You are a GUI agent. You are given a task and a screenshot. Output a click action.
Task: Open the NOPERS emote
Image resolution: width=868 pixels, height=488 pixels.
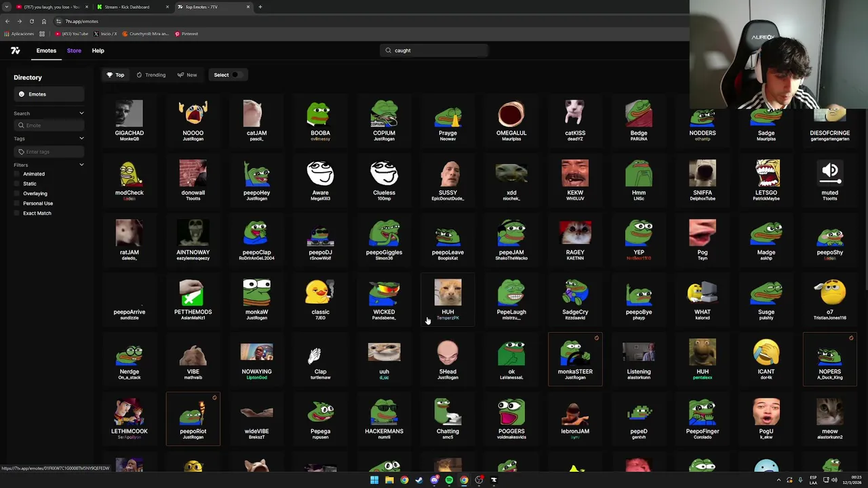click(x=830, y=359)
